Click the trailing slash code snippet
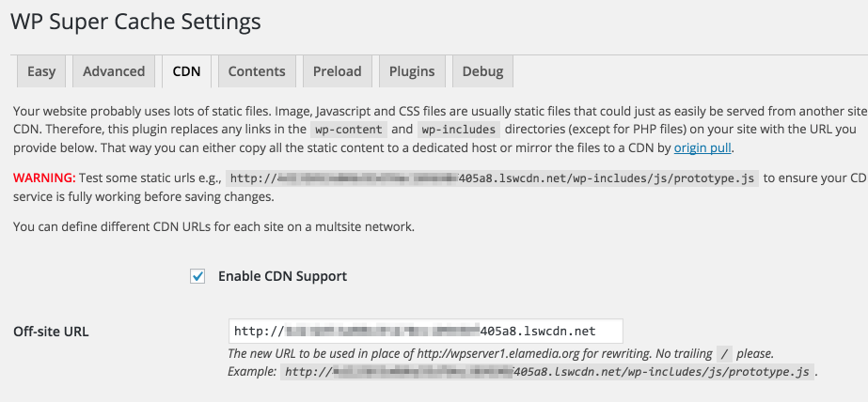This screenshot has height=402, width=868. pyautogui.click(x=722, y=354)
